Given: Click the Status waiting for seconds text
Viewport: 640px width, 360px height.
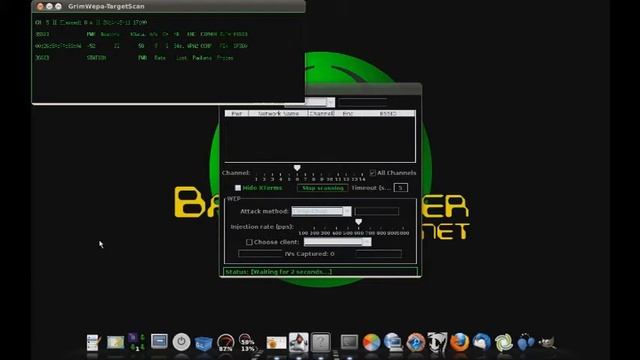Looking at the screenshot, I should tap(279, 272).
